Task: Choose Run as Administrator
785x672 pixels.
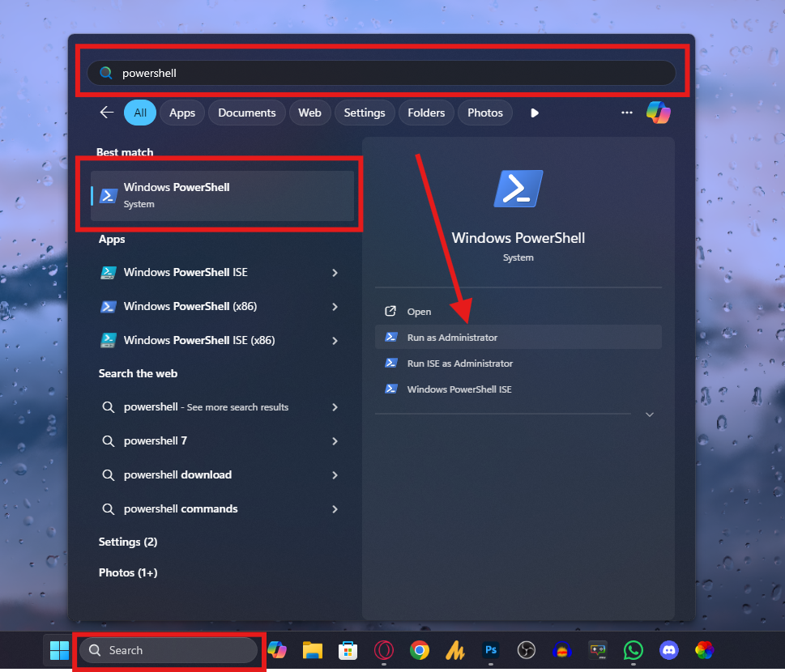Action: [x=518, y=338]
